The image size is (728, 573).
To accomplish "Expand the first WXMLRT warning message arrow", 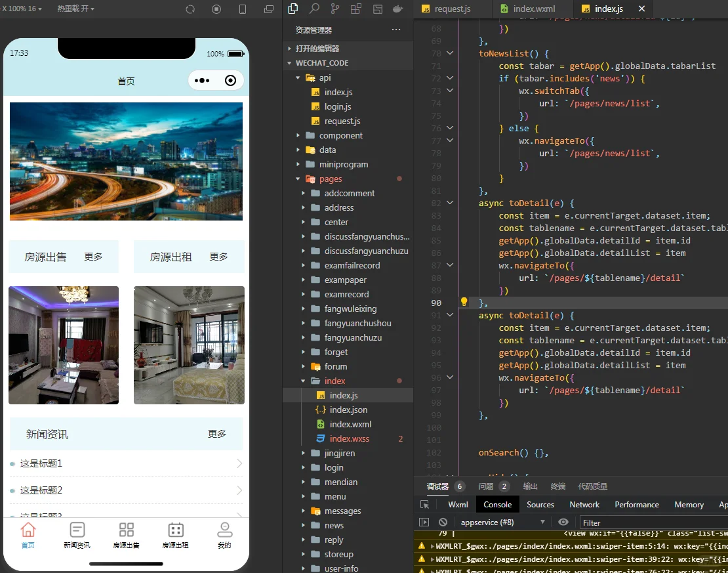I will 433,546.
